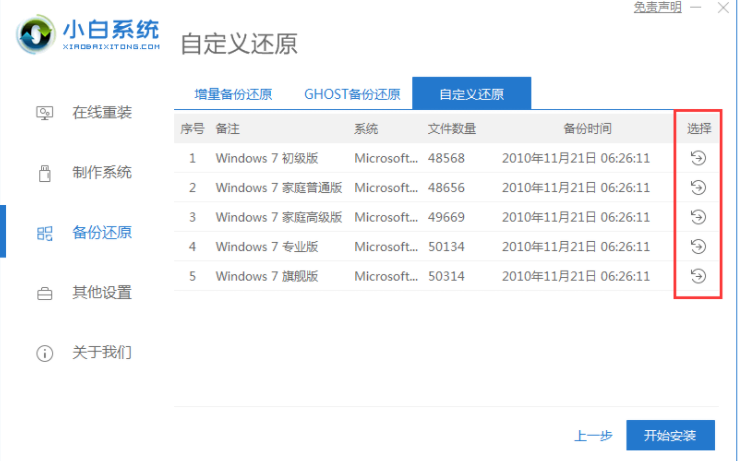Image resolution: width=738 pixels, height=461 pixels.
Task: Click file count 48568
Action: pyautogui.click(x=446, y=158)
